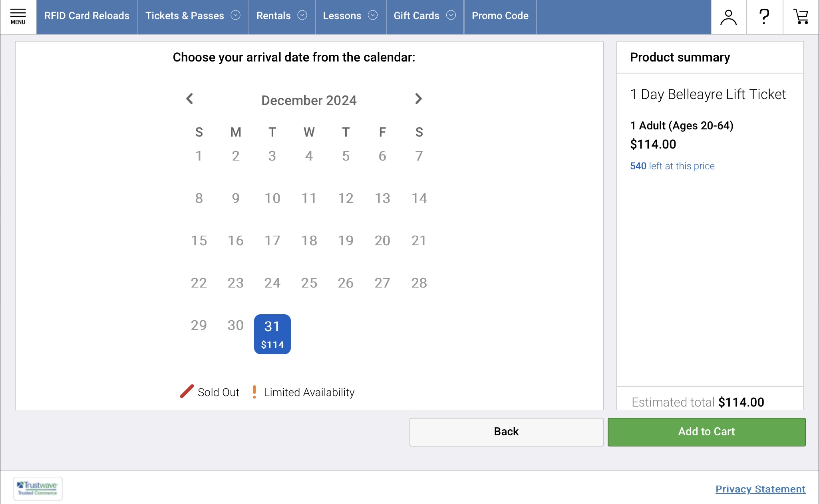Viewport: 819px width, 504px height.
Task: Click the green Add to Cart button
Action: (x=706, y=432)
